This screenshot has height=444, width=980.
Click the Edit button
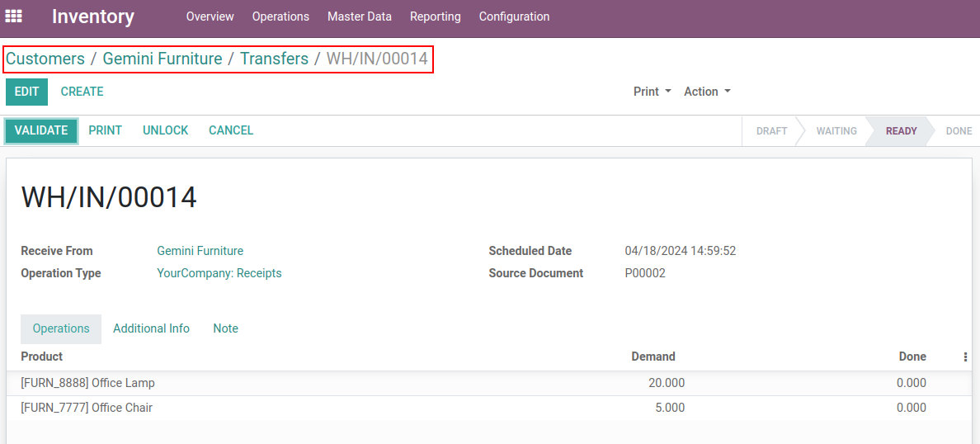coord(26,92)
